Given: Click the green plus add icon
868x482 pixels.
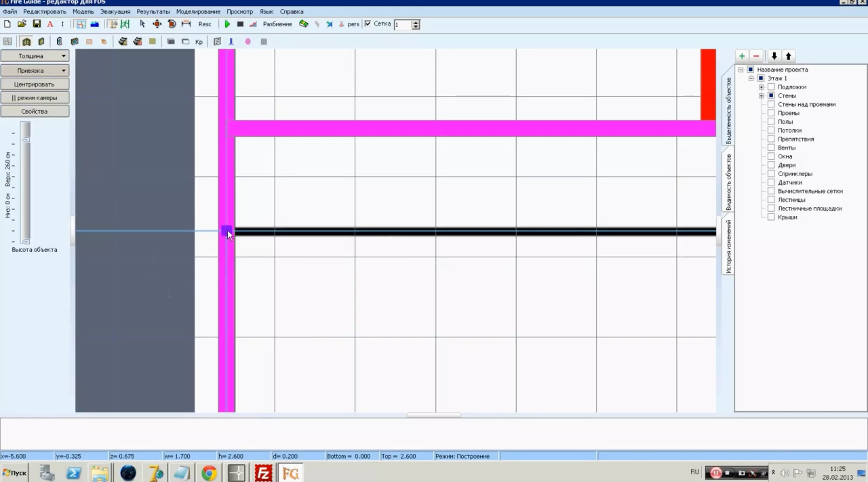Looking at the screenshot, I should click(x=742, y=56).
